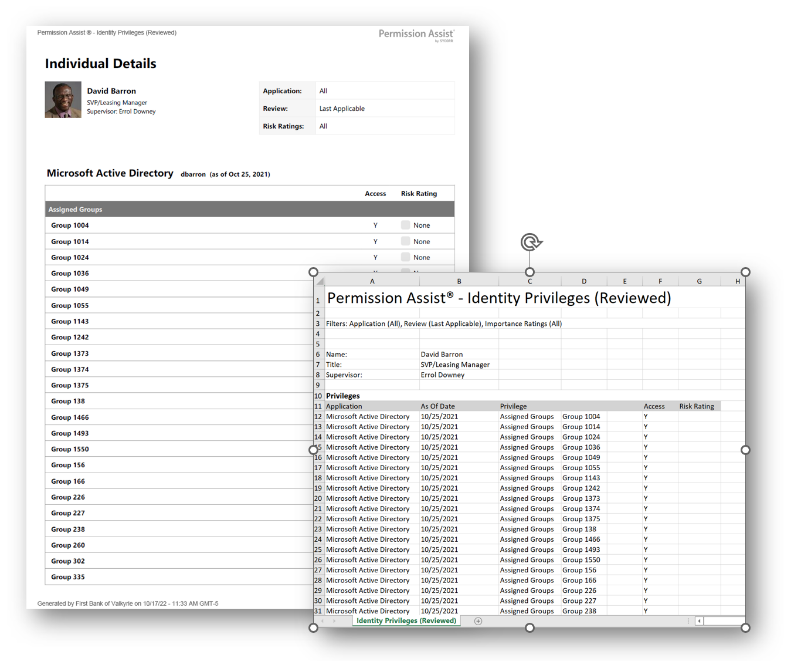Click the Permission Assist logo in report header
This screenshot has height=661, width=801.
pos(416,35)
